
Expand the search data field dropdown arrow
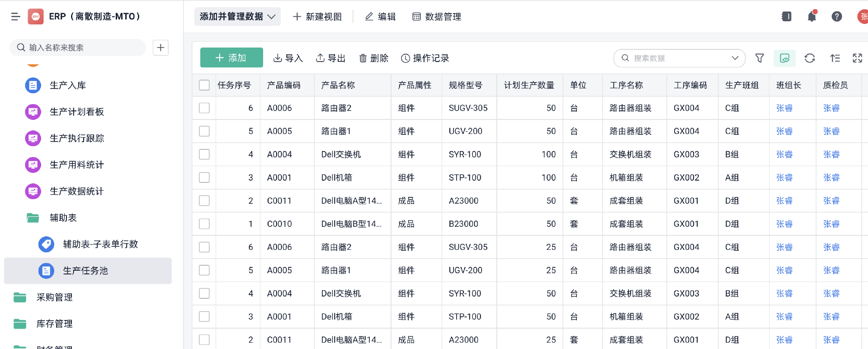point(735,58)
